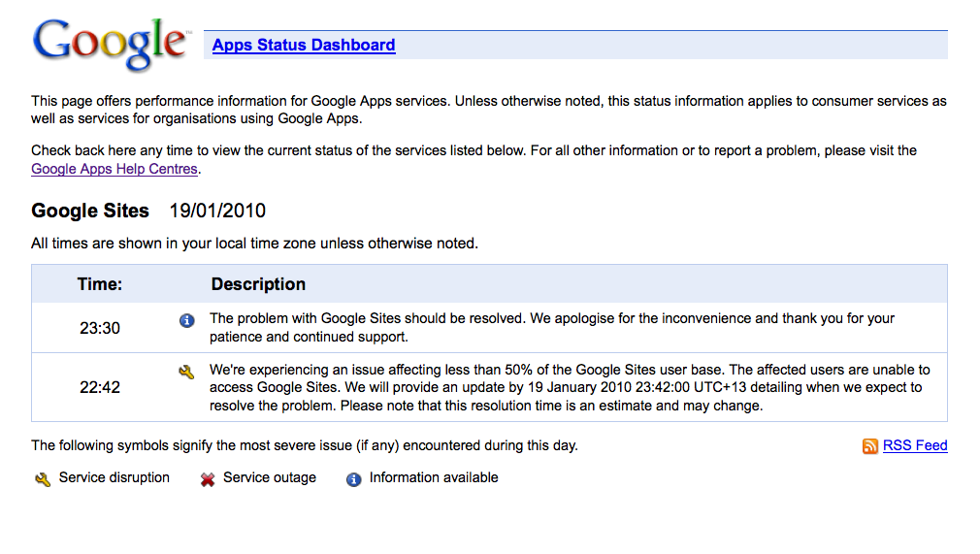Open the Apps Status Dashboard link

pos(304,45)
